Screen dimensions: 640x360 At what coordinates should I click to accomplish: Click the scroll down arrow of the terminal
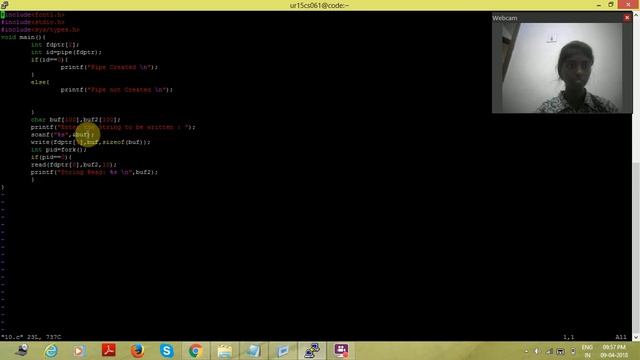[636, 337]
